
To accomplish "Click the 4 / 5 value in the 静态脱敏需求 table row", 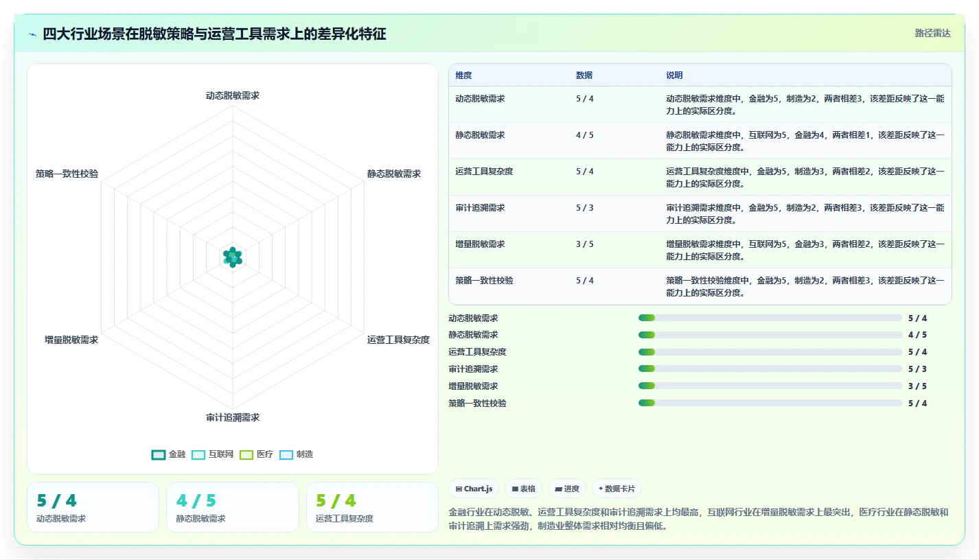I will (585, 135).
